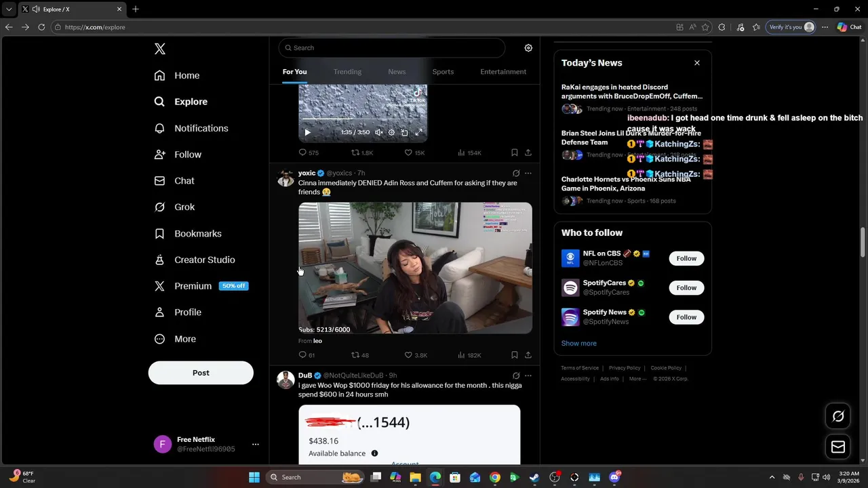Expand the More menu in sidebar

175,339
